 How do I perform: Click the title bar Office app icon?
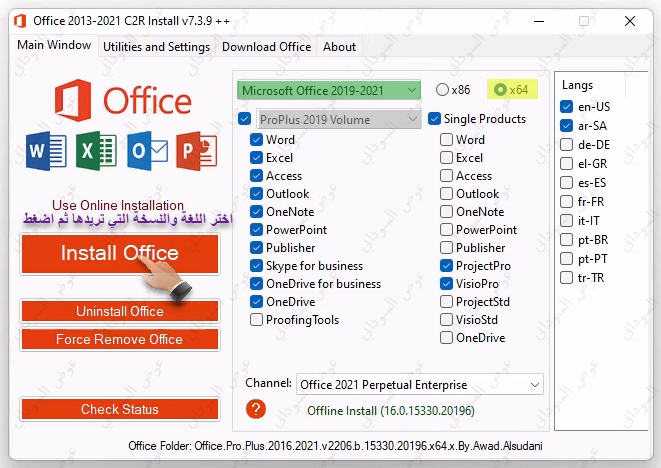[20, 21]
